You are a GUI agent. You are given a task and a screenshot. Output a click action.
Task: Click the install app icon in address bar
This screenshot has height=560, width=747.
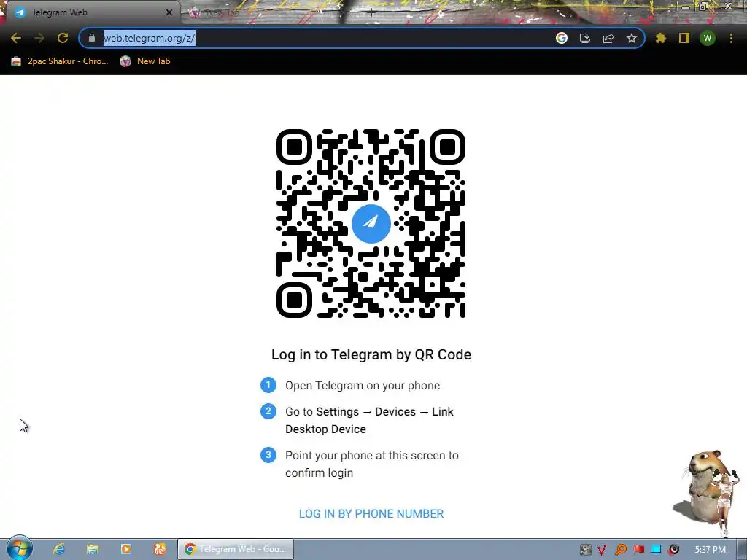(585, 38)
